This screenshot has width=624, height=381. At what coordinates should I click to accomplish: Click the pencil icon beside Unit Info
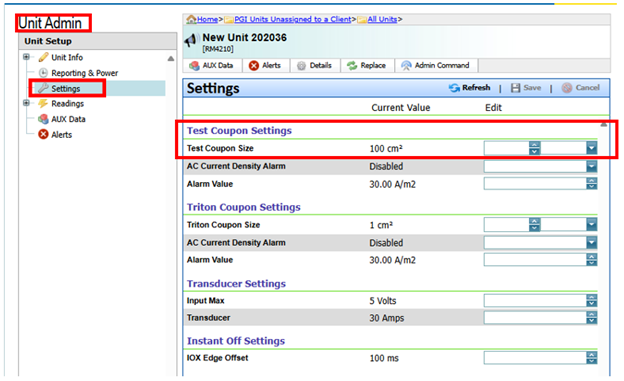[x=43, y=57]
